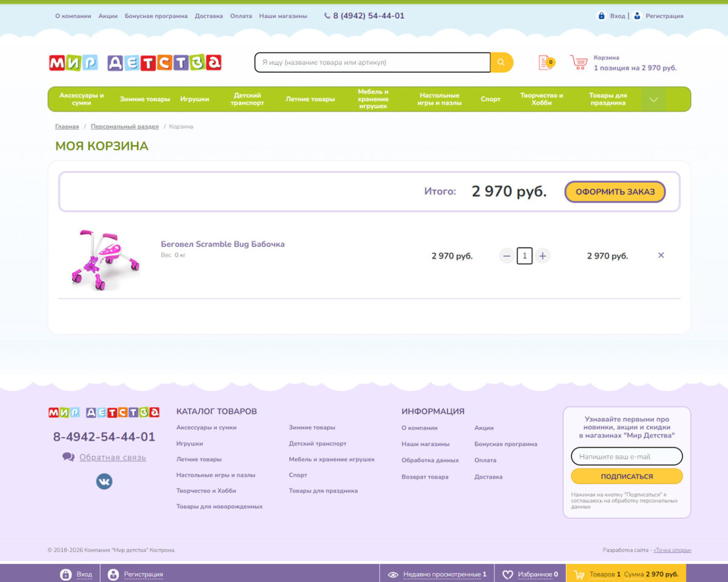
Task: Go to Главная breadcrumb link
Action: pos(67,127)
